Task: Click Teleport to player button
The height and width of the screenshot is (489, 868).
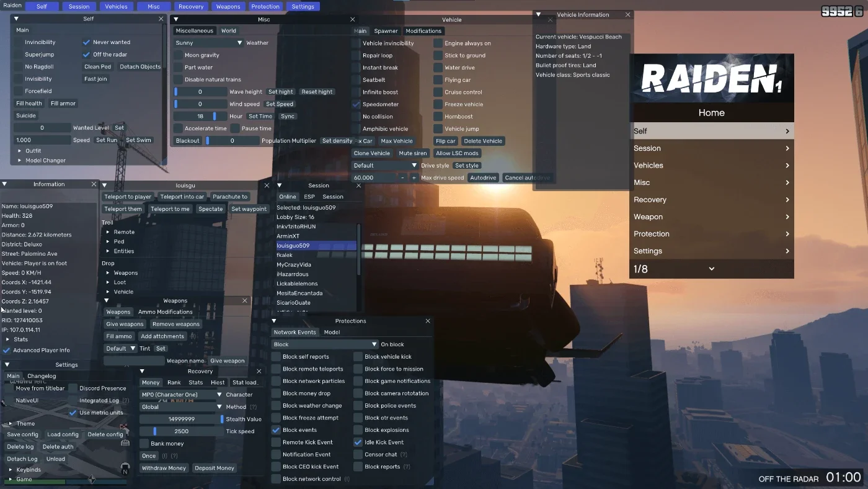Action: (128, 197)
